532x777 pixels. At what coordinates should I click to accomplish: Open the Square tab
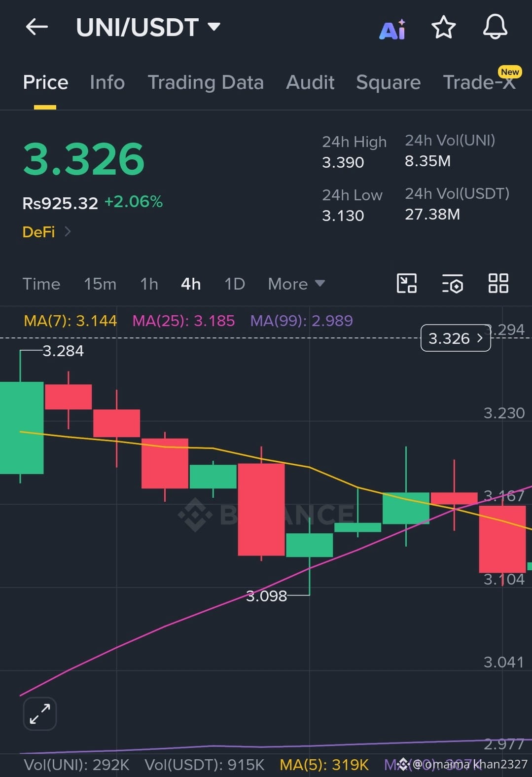[x=389, y=82]
